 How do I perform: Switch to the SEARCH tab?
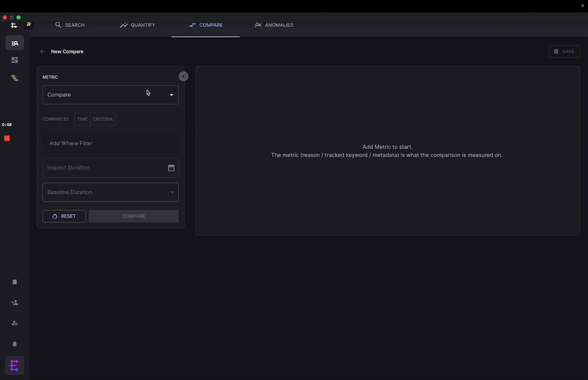70,25
